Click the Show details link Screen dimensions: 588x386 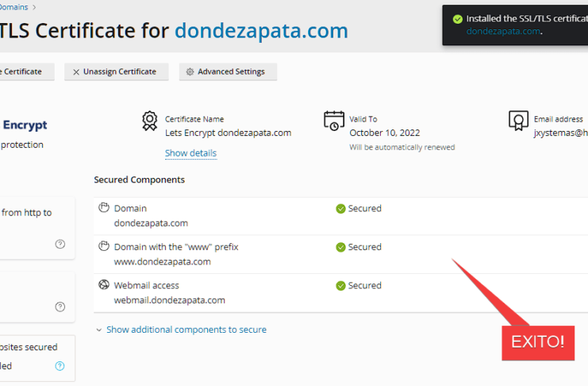pyautogui.click(x=190, y=152)
